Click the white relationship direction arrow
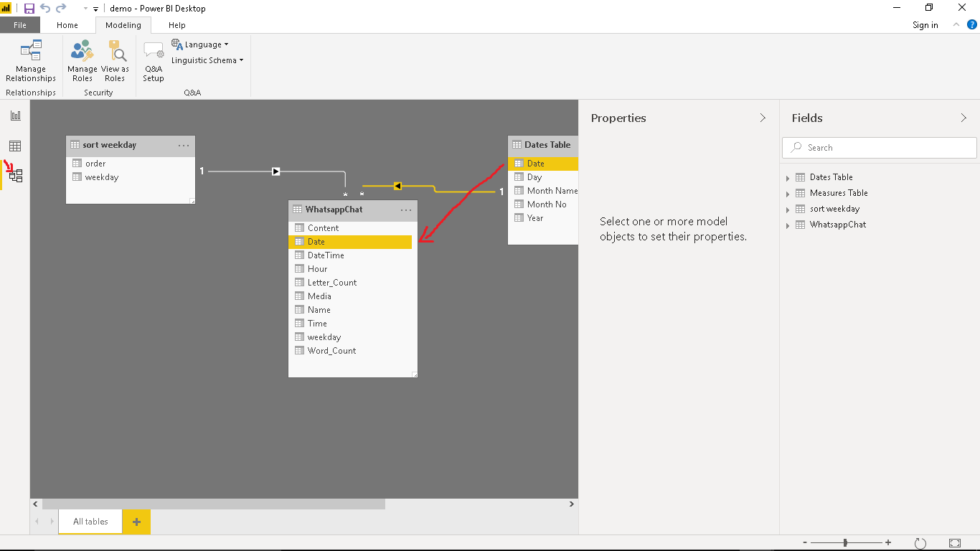Screen dimensions: 980x551 275,171
